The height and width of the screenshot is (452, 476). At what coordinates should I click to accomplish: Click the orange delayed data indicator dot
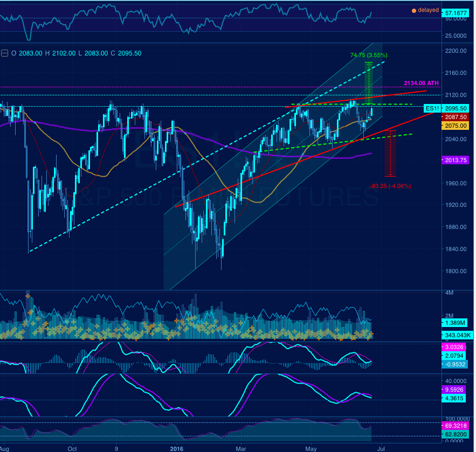coord(414,11)
